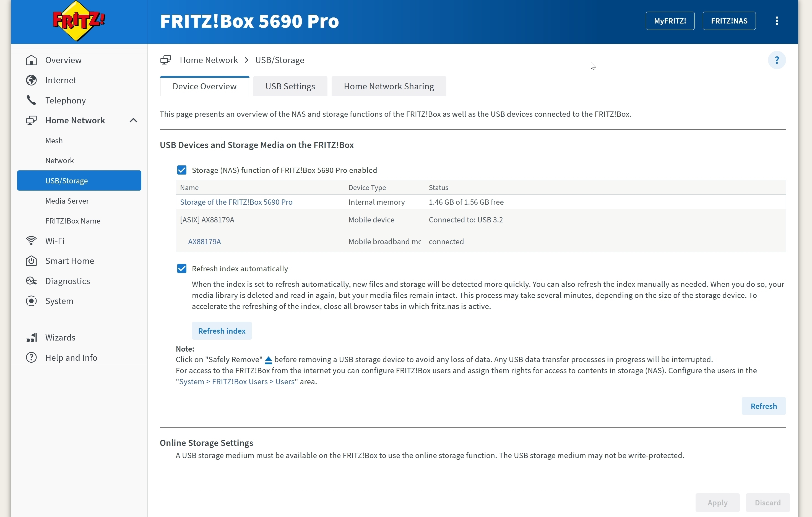The width and height of the screenshot is (812, 517).
Task: Click the Diagnostics icon
Action: (31, 281)
